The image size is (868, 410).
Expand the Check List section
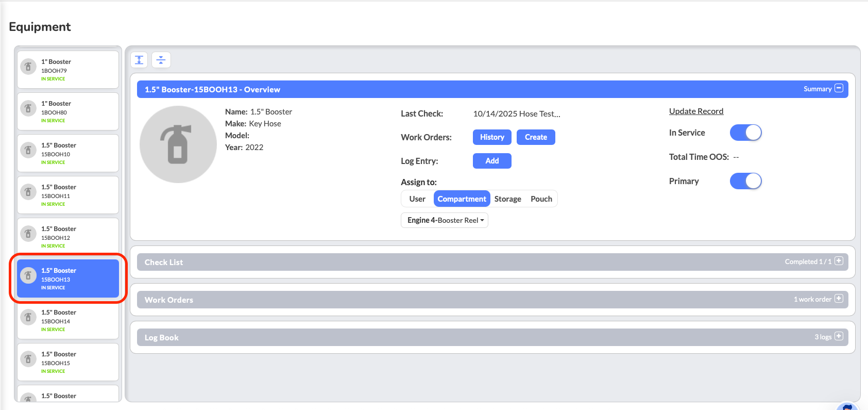pos(839,261)
